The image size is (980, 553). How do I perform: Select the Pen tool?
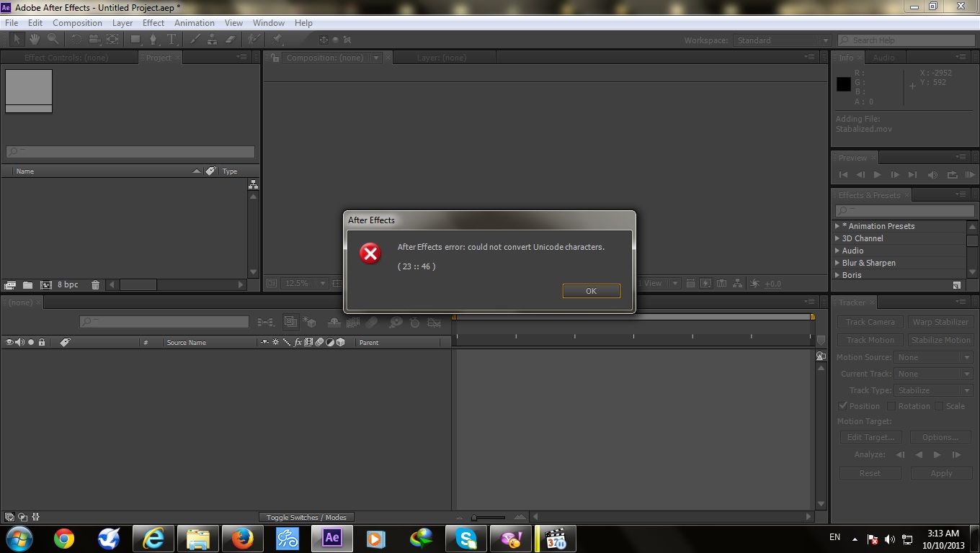[x=153, y=40]
